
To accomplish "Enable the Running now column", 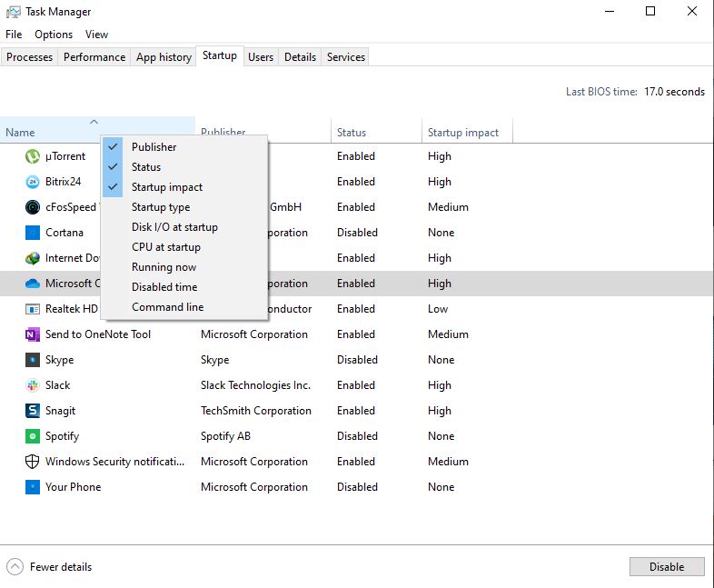I will pyautogui.click(x=184, y=267).
